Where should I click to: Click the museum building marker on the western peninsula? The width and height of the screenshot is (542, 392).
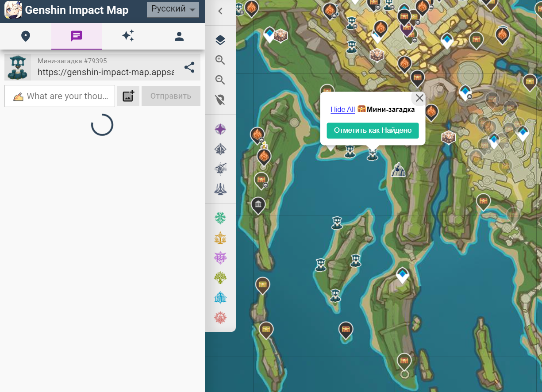coord(258,205)
